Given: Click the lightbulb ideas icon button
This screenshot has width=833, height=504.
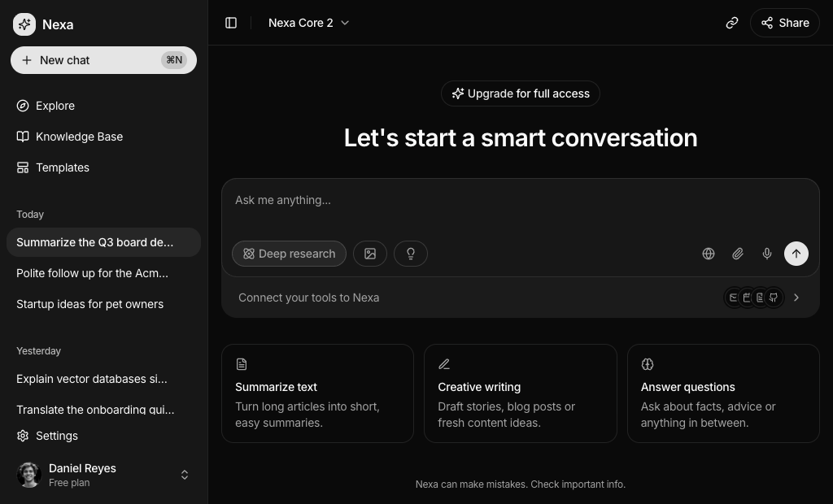Looking at the screenshot, I should click(x=411, y=254).
